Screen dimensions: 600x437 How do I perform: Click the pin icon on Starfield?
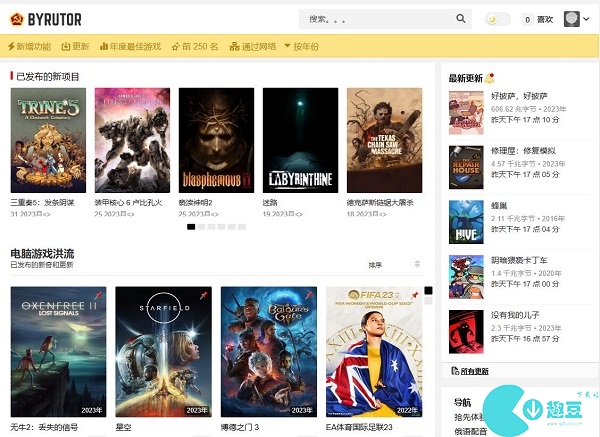(204, 295)
